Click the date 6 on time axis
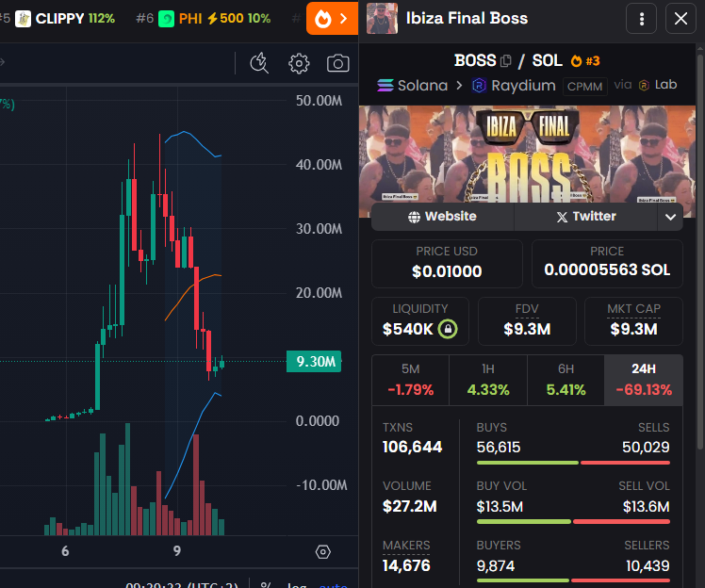Viewport: 705px width, 588px height. 65,550
